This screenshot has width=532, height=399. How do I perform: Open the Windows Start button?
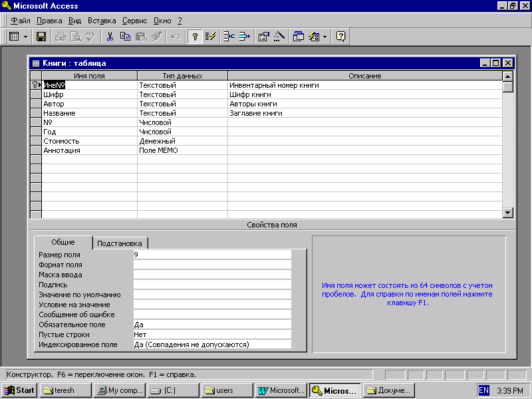(20, 390)
